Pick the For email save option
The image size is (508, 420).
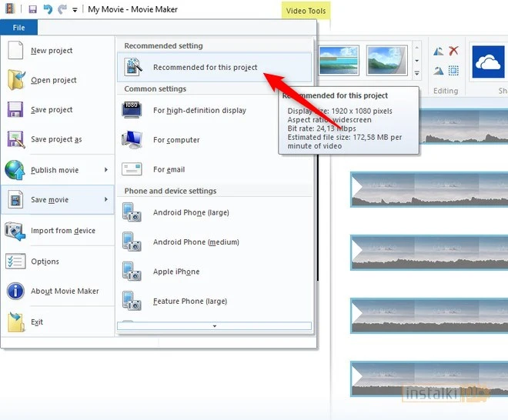(169, 170)
